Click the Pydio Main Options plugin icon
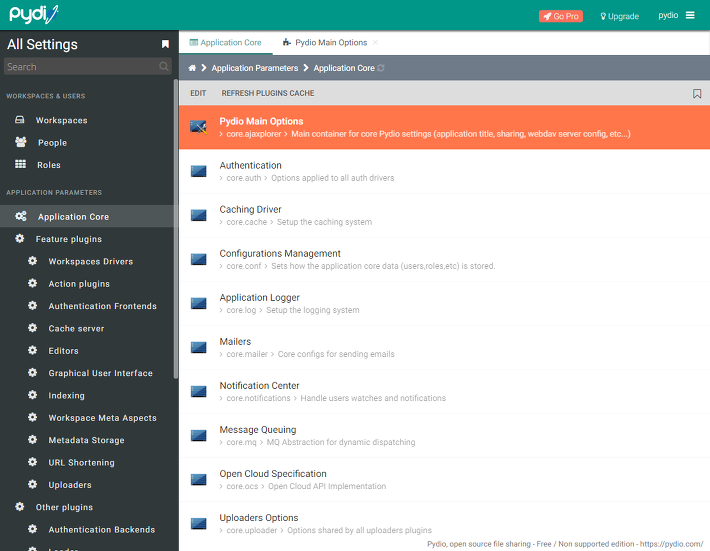Viewport: 710px width, 551px height. click(x=198, y=127)
